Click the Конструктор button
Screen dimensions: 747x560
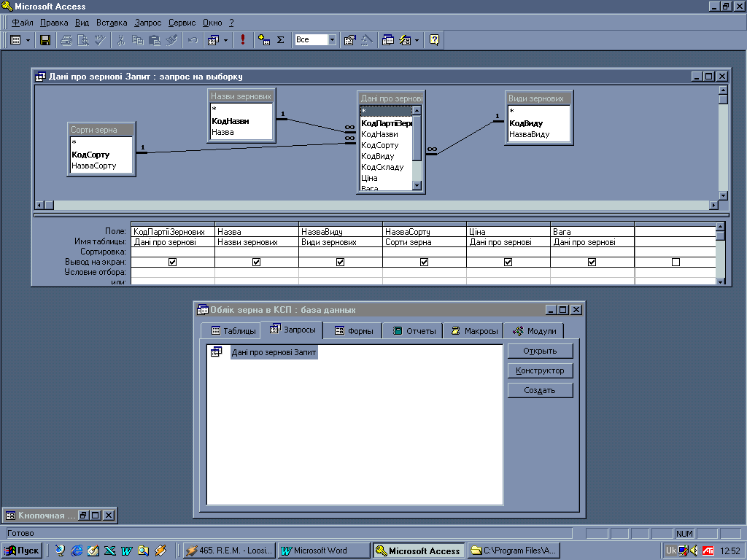540,370
